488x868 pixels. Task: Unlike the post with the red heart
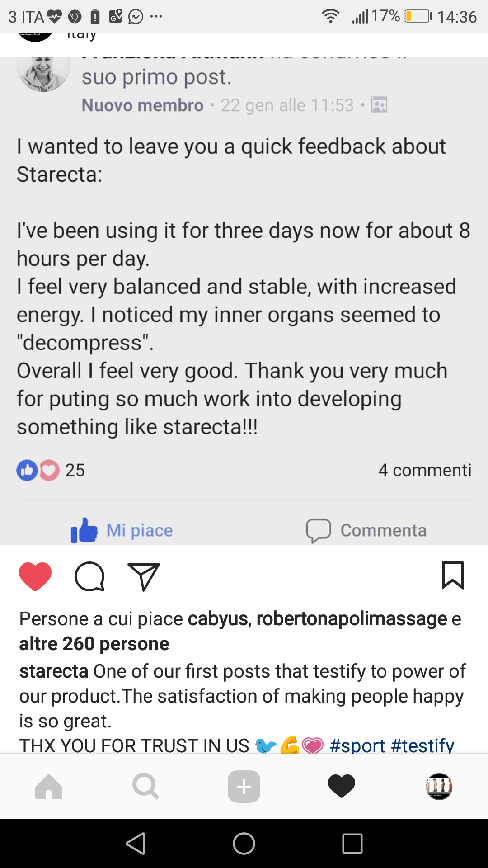[35, 576]
